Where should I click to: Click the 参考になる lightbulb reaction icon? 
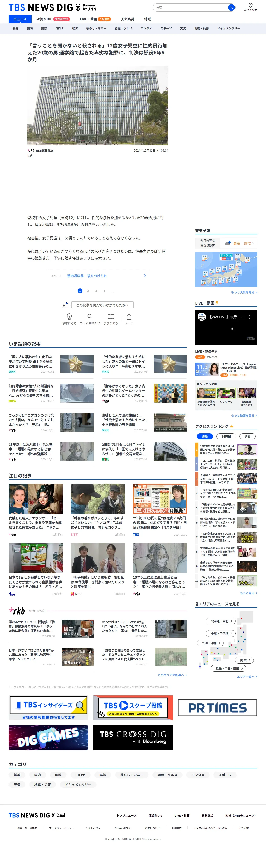[69, 316]
